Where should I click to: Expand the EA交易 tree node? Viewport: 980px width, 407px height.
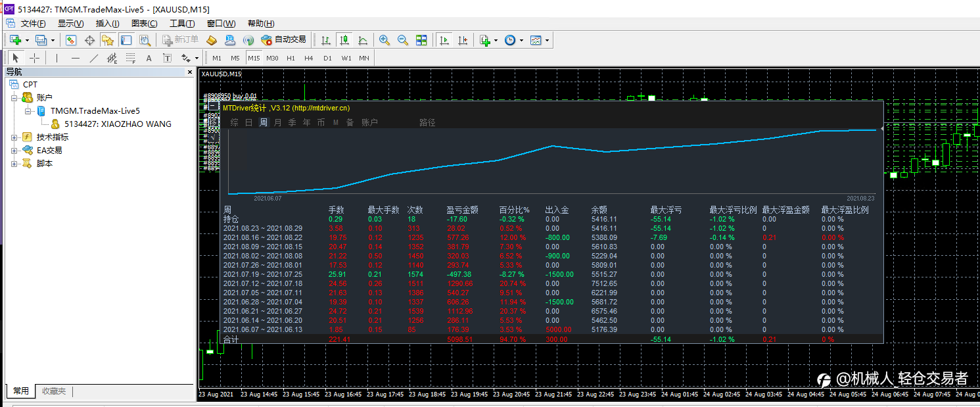coord(14,151)
